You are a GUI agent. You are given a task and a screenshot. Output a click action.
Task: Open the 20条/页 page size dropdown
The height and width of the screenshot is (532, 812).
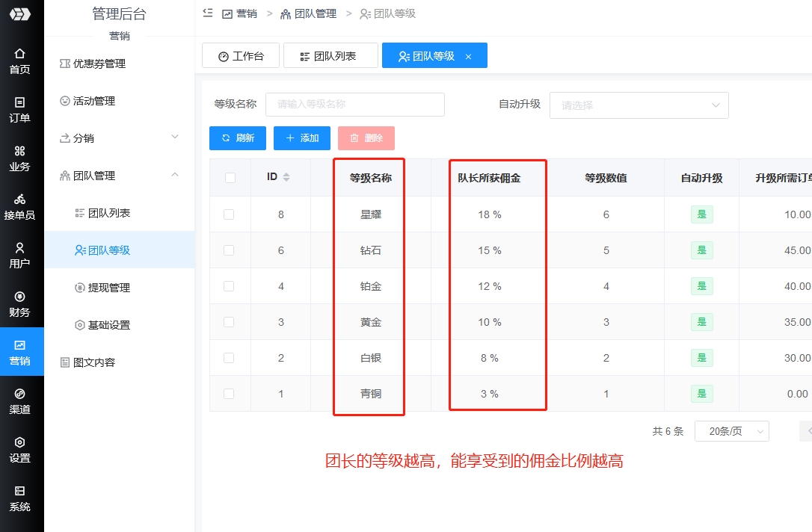pos(731,431)
